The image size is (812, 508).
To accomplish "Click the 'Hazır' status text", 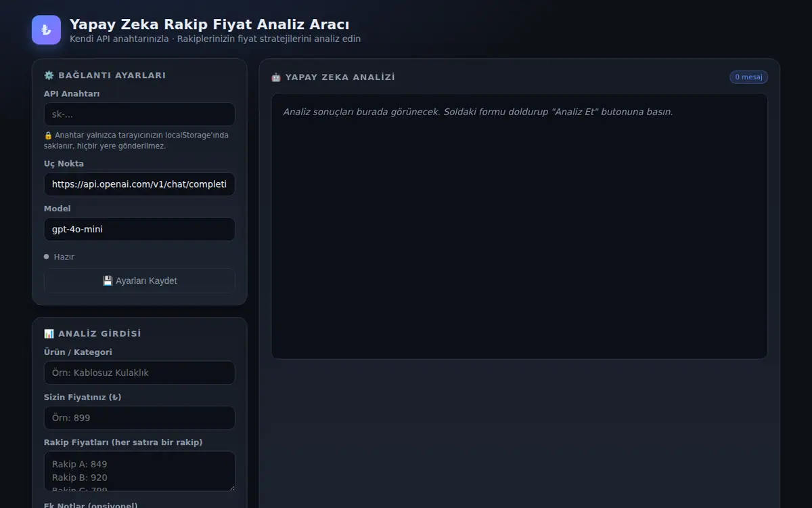I will click(x=64, y=257).
